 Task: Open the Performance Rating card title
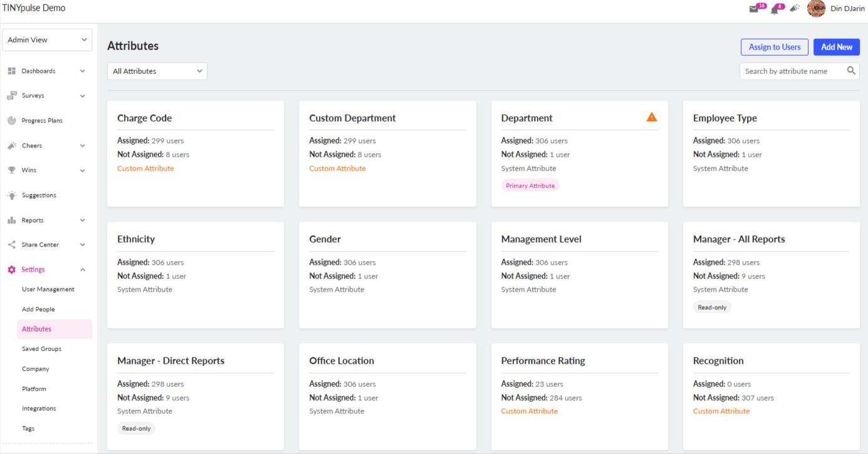coord(543,361)
